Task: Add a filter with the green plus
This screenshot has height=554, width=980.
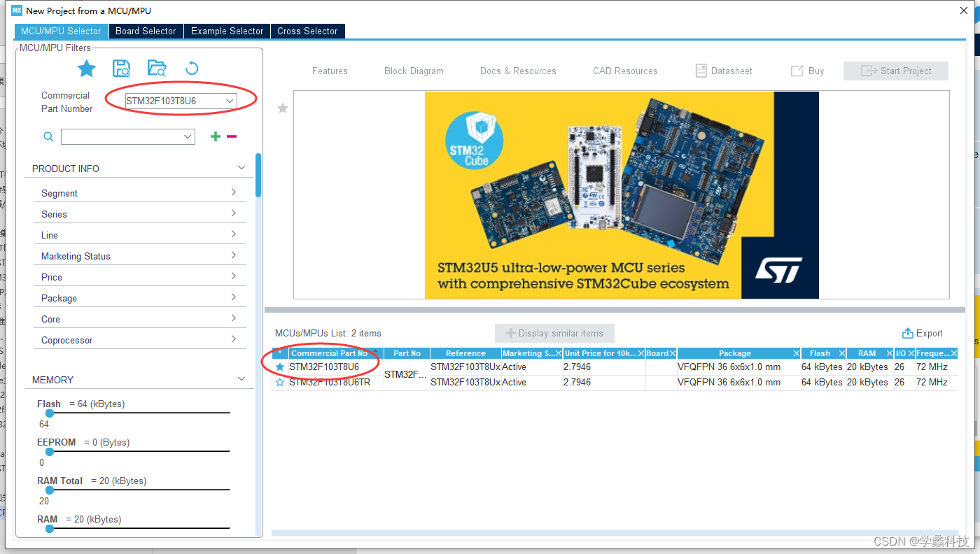Action: pos(216,136)
